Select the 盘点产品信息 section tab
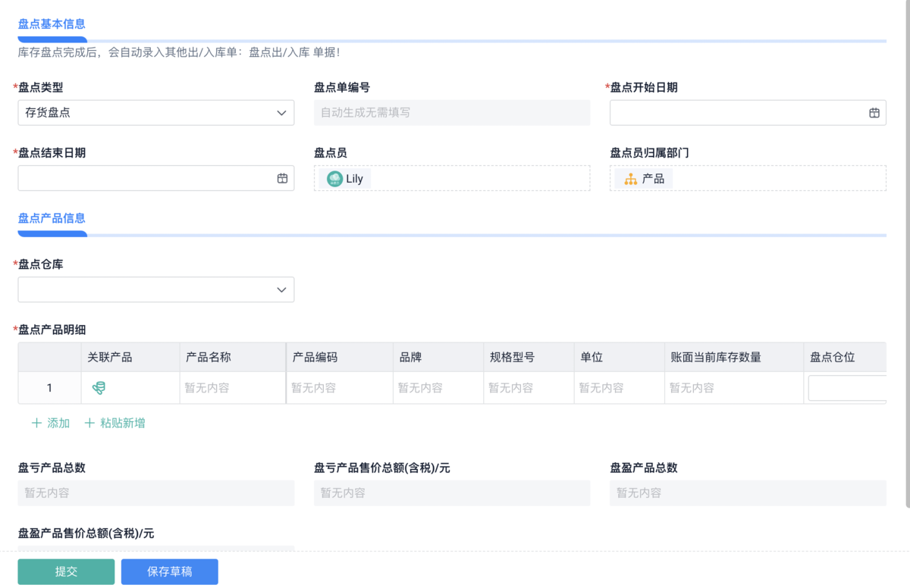910x588 pixels. (x=52, y=218)
